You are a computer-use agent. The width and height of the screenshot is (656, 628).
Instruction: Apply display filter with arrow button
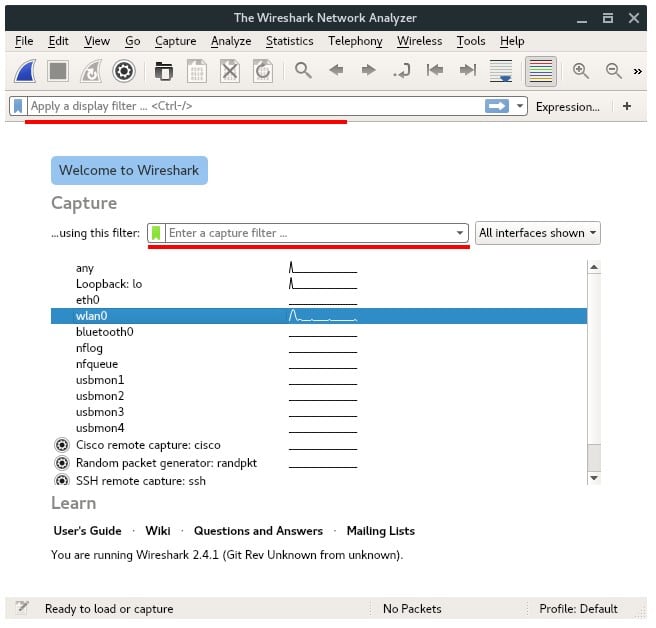497,106
